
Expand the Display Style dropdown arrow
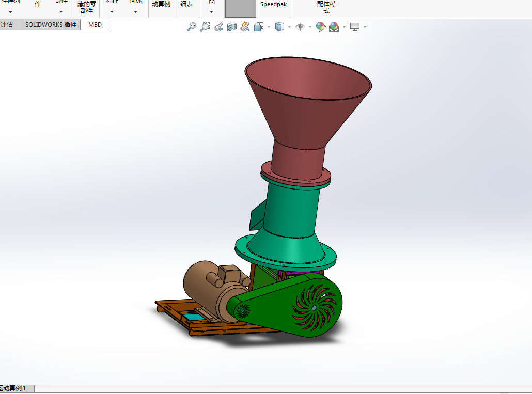tap(289, 27)
